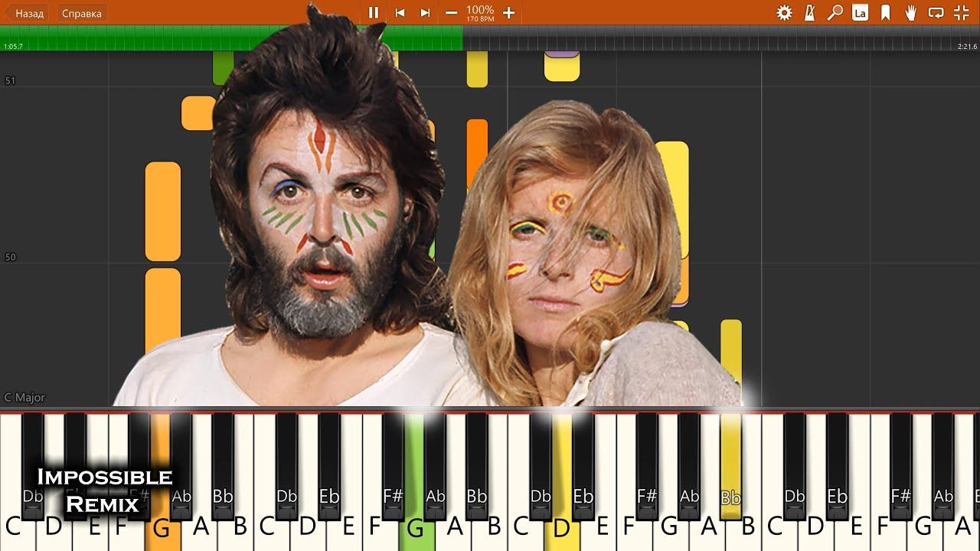Viewport: 980px width, 551px height.
Task: Toggle the loop mode icon
Action: pyautogui.click(x=936, y=12)
